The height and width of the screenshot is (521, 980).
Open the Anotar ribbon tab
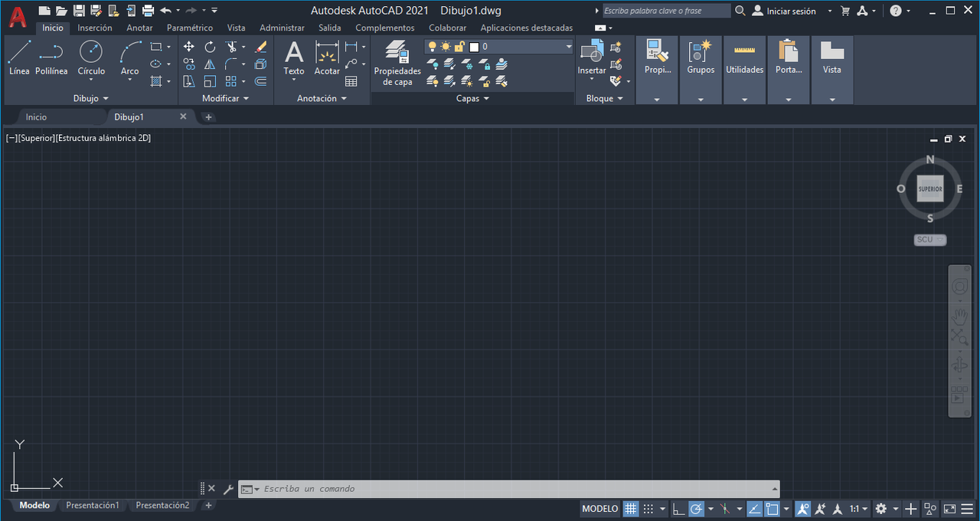(140, 28)
